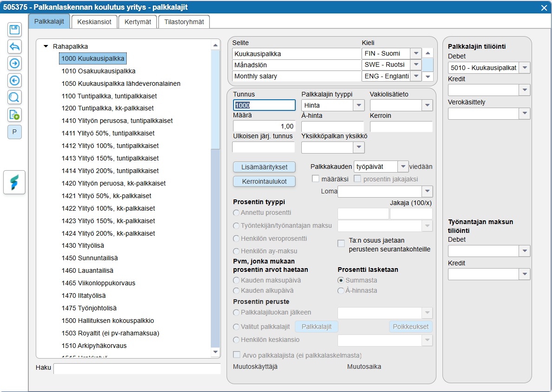The width and height of the screenshot is (552, 392).
Task: Click the previous record arrow icon
Action: [14, 81]
